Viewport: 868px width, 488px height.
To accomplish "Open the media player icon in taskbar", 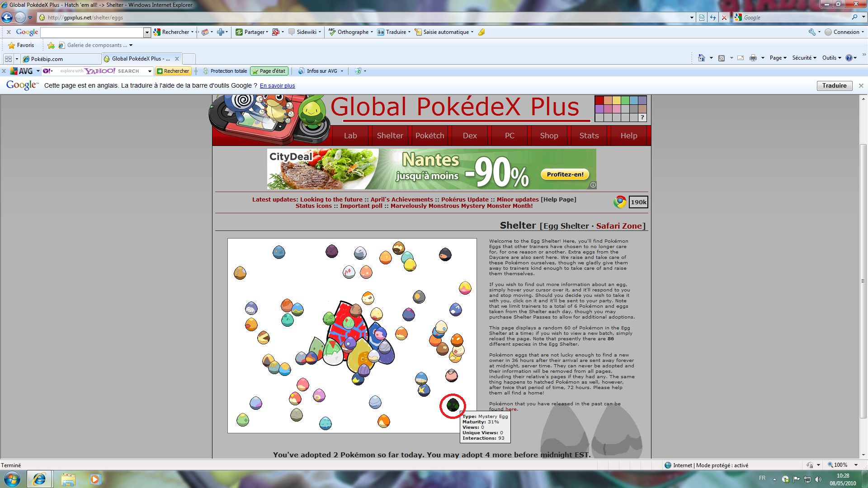I will tap(95, 479).
